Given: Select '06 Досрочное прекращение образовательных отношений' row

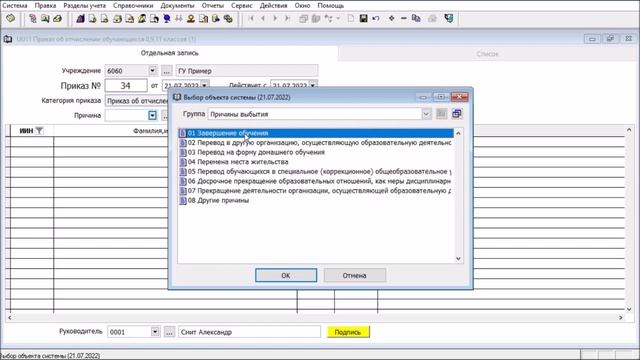Looking at the screenshot, I should click(316, 181).
